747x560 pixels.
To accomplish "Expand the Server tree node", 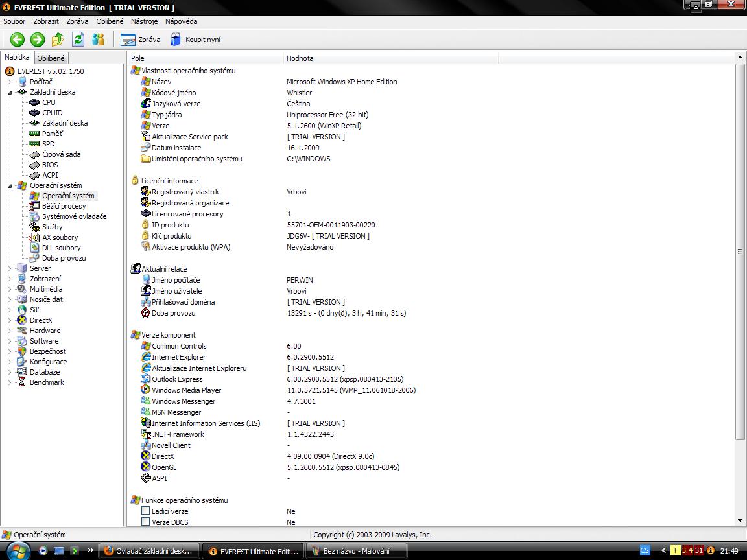I will click(9, 268).
